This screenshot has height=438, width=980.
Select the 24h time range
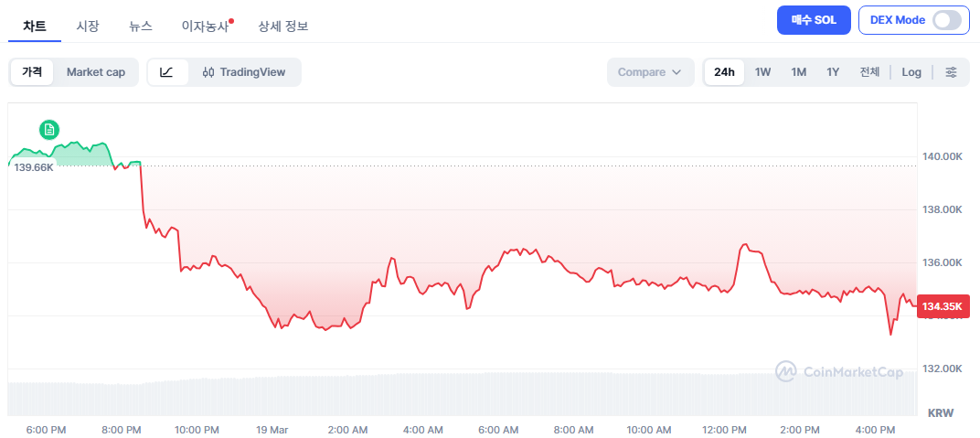tap(725, 72)
